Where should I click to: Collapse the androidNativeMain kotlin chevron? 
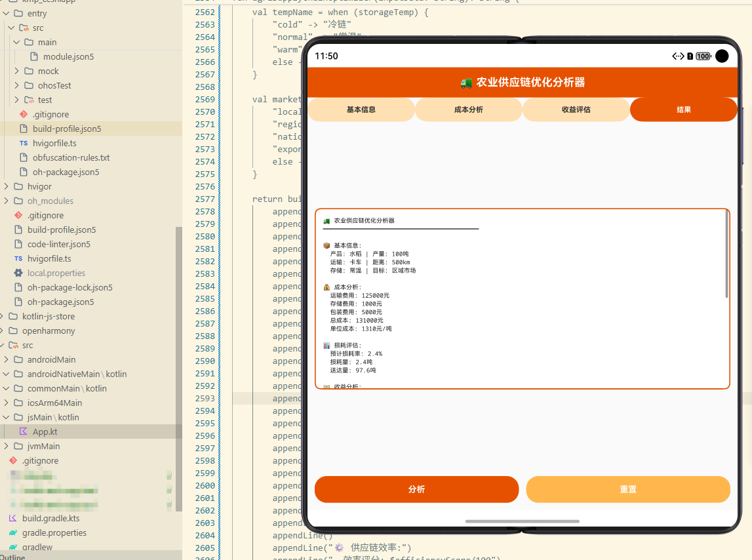point(7,374)
